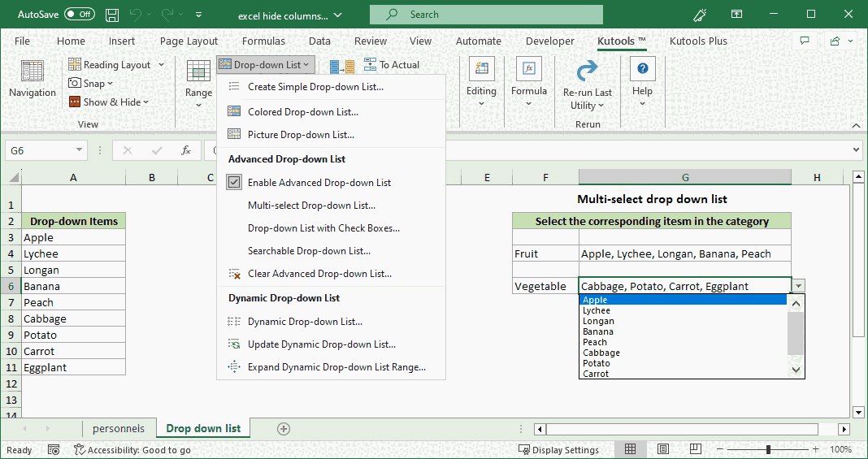Image resolution: width=868 pixels, height=459 pixels.
Task: Click the Range tool icon
Action: point(198,71)
